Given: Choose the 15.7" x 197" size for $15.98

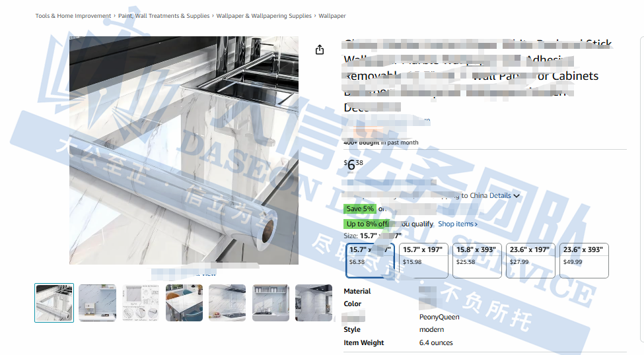Looking at the screenshot, I should [x=423, y=256].
